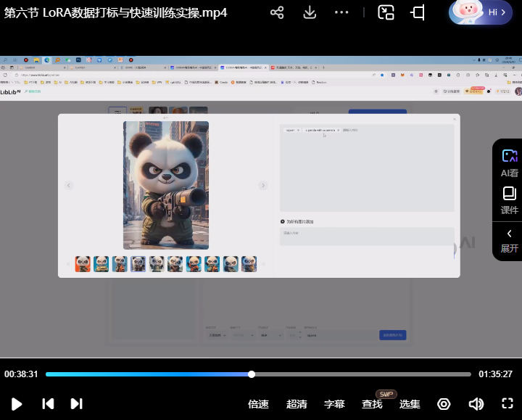The width and height of the screenshot is (522, 420).
Task: Click the video progress bar handle
Action: coord(252,374)
